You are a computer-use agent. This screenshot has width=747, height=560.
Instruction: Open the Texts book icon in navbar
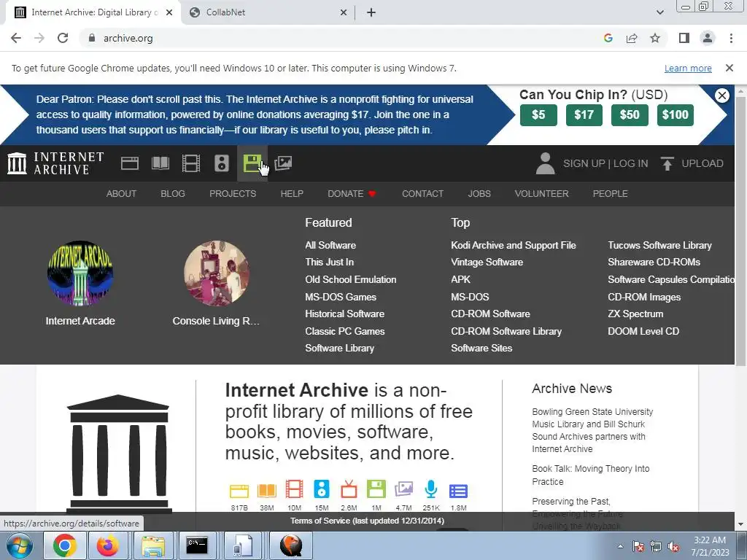pyautogui.click(x=160, y=163)
